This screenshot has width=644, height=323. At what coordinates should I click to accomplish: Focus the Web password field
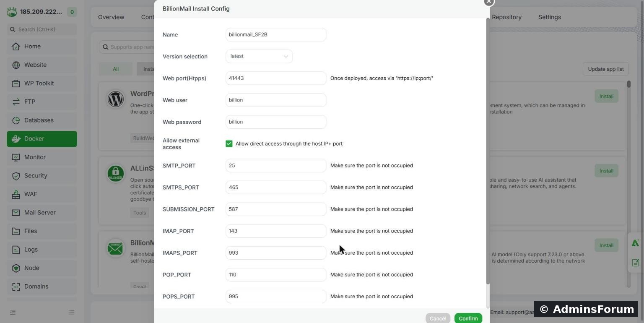click(x=276, y=122)
